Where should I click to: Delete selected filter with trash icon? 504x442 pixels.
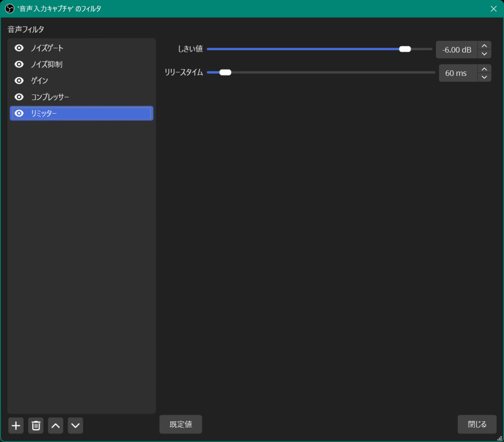point(35,426)
